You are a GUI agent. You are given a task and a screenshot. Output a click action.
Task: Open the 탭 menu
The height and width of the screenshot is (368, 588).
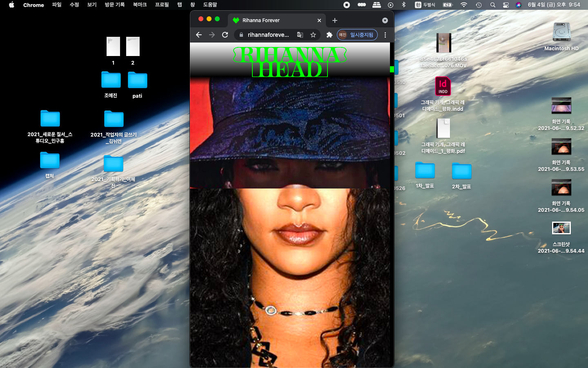tap(180, 5)
